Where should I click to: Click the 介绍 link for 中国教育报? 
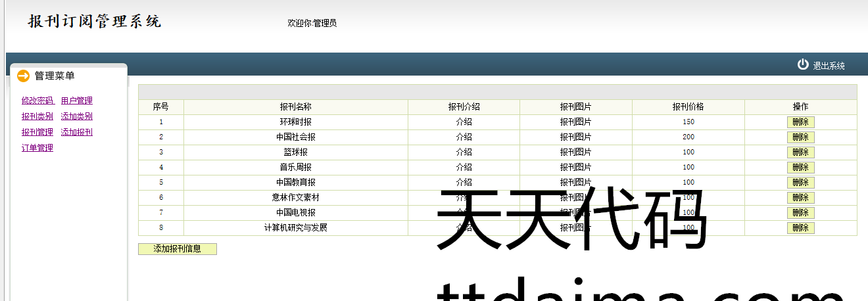[x=464, y=183]
